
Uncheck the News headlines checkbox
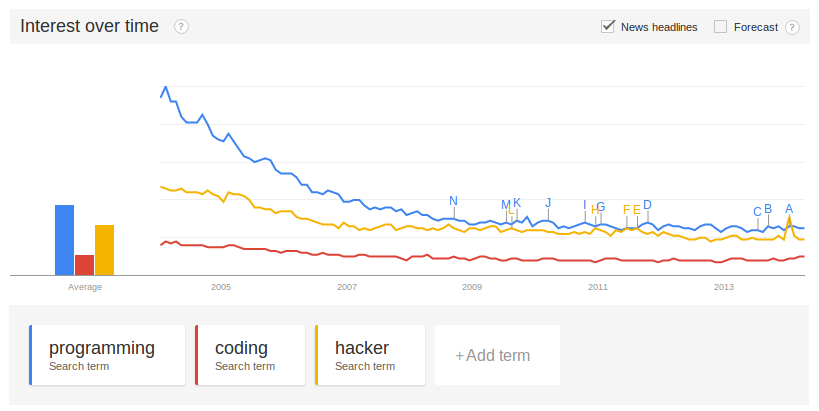coord(607,27)
